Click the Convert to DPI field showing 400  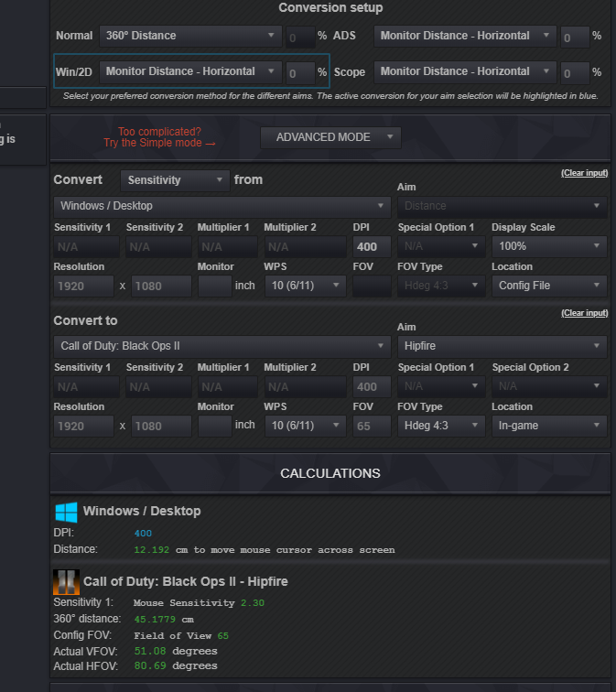[x=372, y=386]
